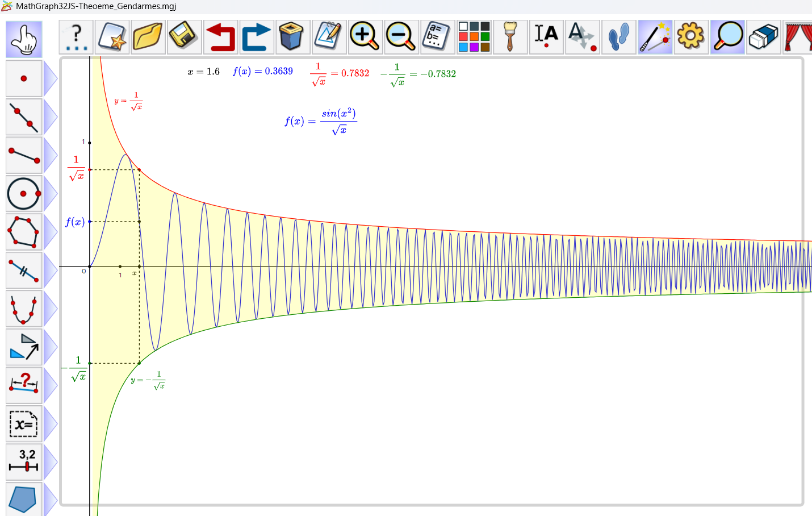Image resolution: width=812 pixels, height=516 pixels.
Task: Click the green '= −0.7832' value
Action: tap(418, 74)
